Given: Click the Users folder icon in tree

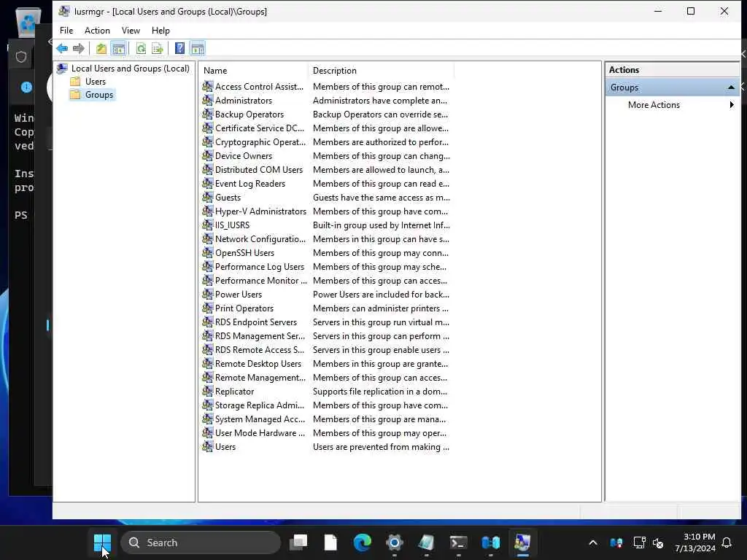Looking at the screenshot, I should [x=75, y=82].
